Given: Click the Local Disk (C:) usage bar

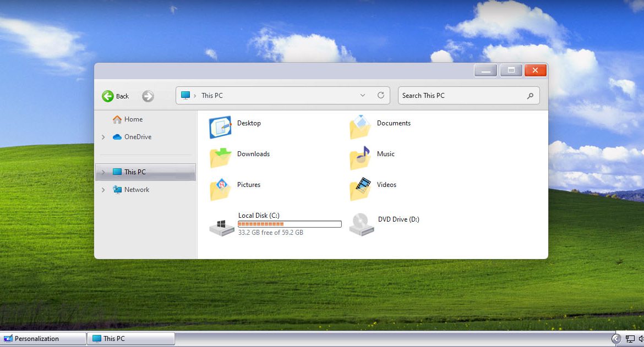Looking at the screenshot, I should tap(290, 224).
